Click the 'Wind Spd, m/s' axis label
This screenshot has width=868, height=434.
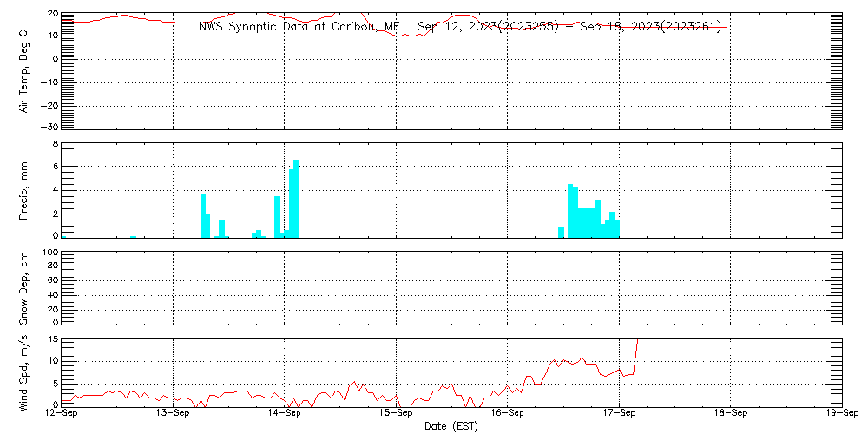point(23,375)
